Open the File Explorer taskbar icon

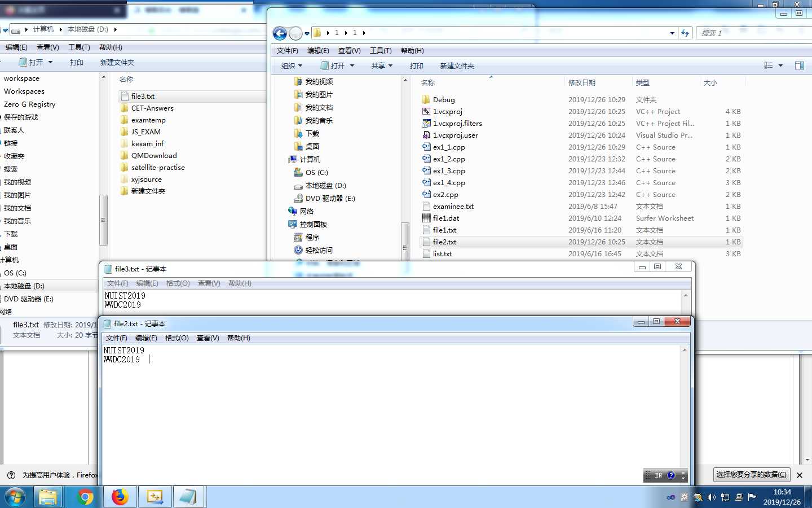point(48,497)
